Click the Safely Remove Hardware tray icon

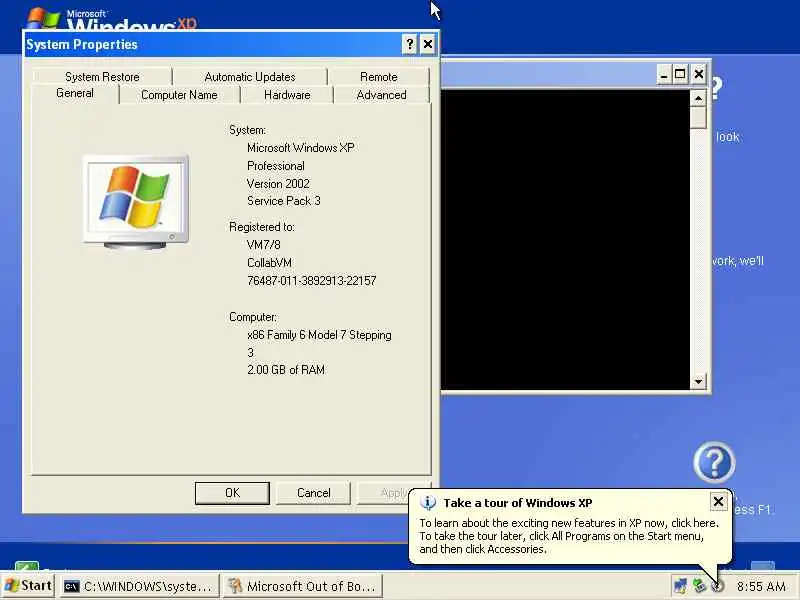pyautogui.click(x=698, y=586)
